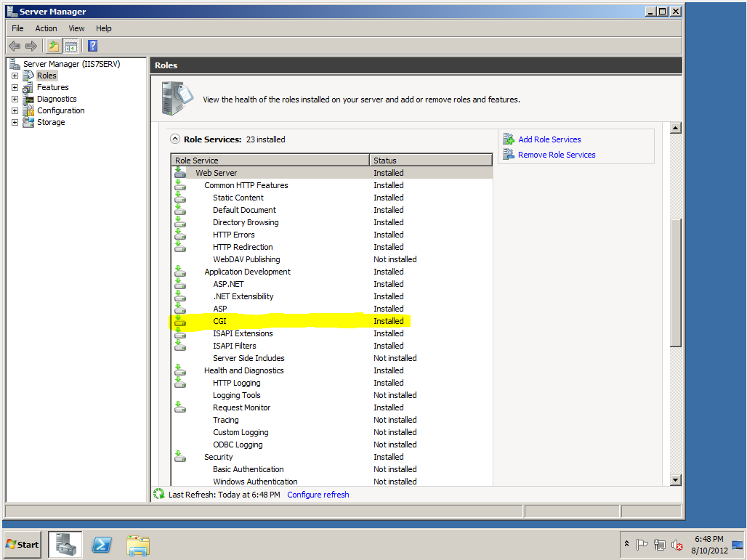This screenshot has height=560, width=747.
Task: Click the Diagnostics node icon in tree
Action: [28, 99]
